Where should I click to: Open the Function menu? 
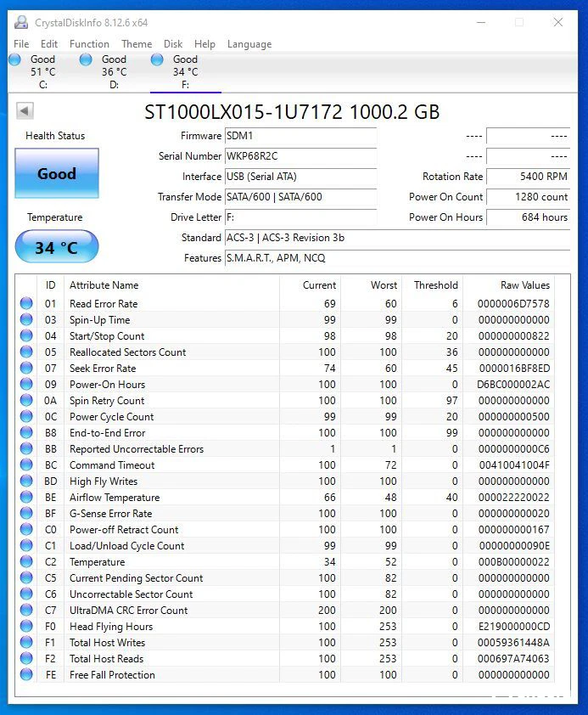pos(89,44)
